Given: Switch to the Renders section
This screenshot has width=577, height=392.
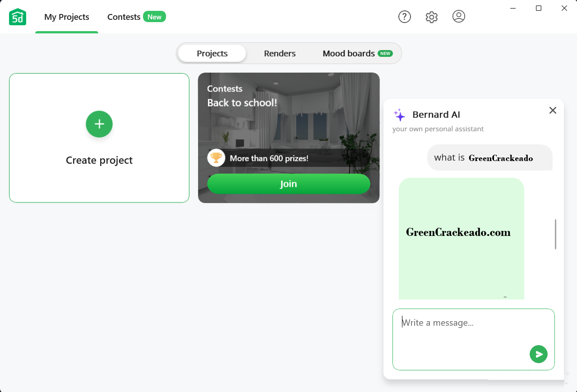Looking at the screenshot, I should point(280,53).
